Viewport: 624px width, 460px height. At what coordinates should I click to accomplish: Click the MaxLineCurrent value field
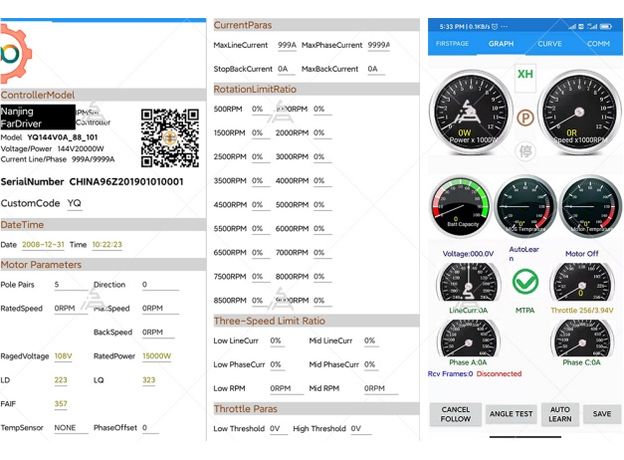(x=286, y=45)
